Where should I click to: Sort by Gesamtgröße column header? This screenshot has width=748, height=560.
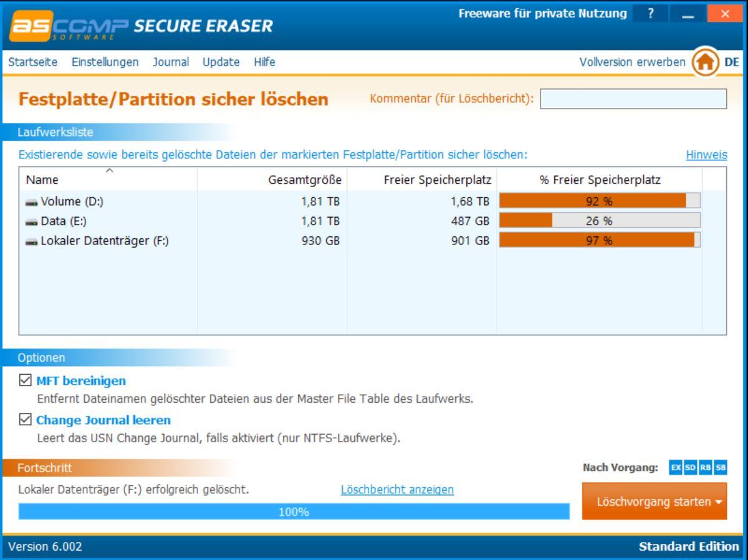272,180
